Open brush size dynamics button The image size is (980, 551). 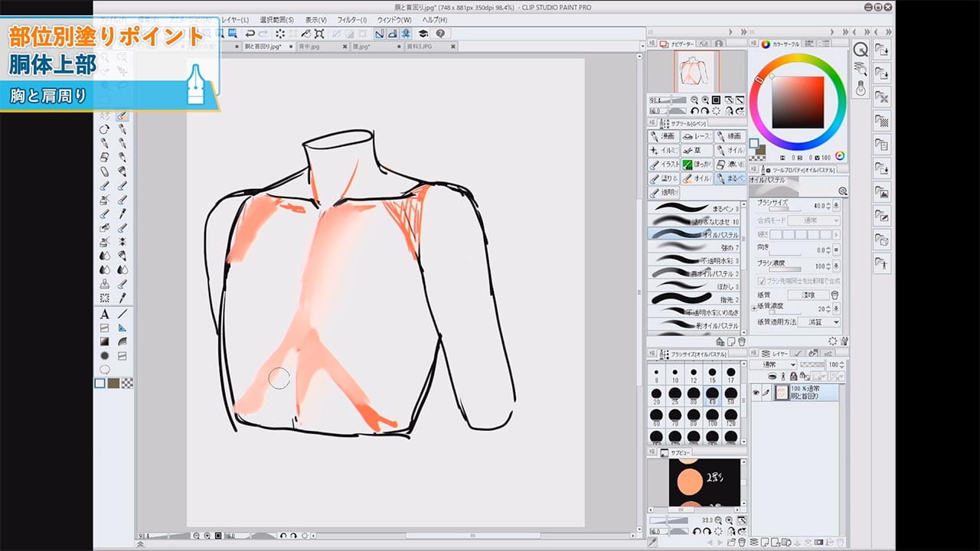[x=836, y=205]
